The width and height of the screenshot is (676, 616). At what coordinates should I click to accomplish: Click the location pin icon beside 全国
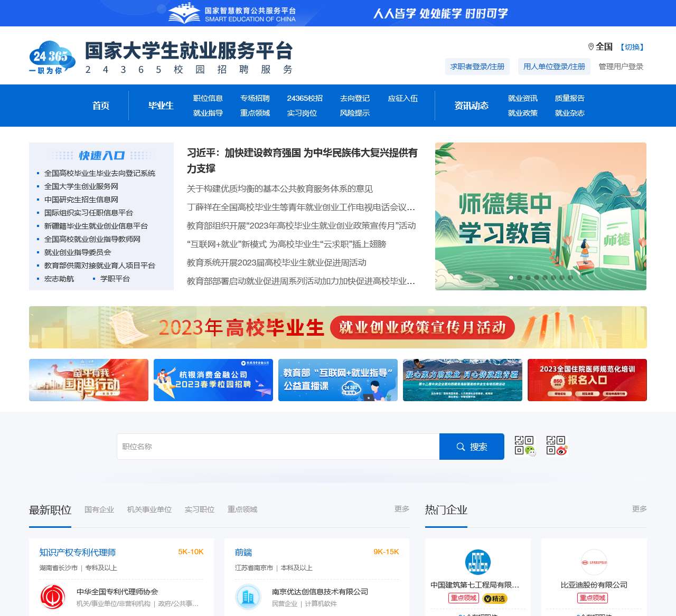[591, 47]
